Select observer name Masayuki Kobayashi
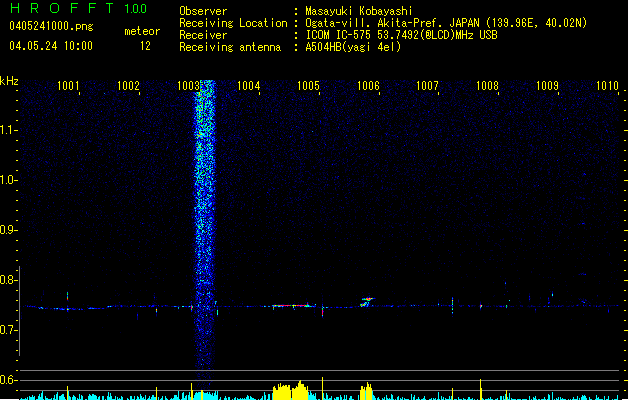The image size is (629, 400). click(x=359, y=11)
